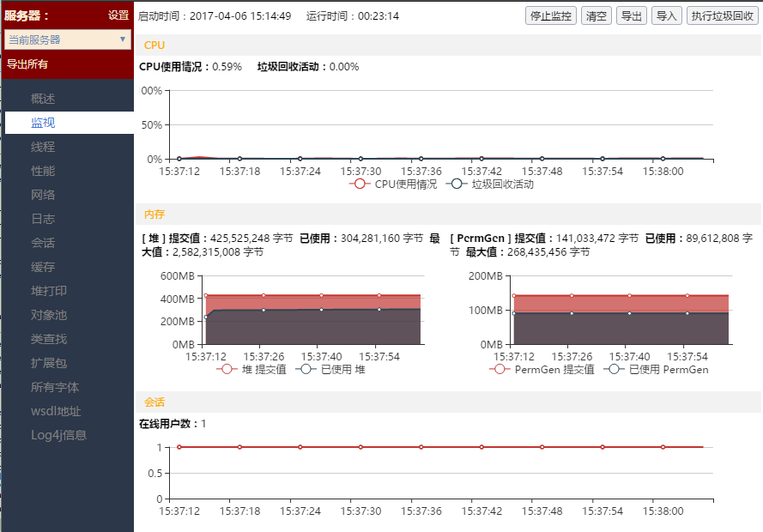Open the Log4j信息 page
The height and width of the screenshot is (532, 763).
point(58,435)
